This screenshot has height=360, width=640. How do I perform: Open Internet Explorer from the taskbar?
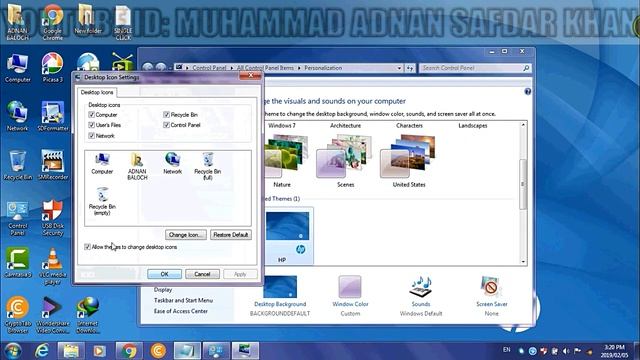tap(42, 351)
